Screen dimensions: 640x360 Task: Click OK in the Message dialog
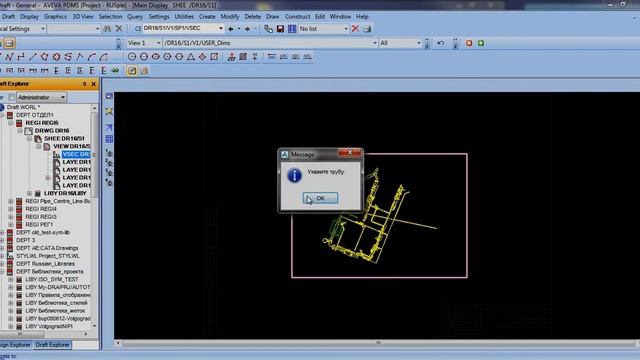click(320, 198)
